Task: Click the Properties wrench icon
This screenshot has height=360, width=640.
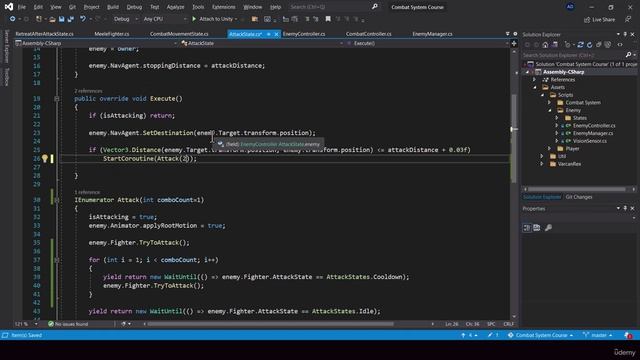Action: click(x=548, y=227)
